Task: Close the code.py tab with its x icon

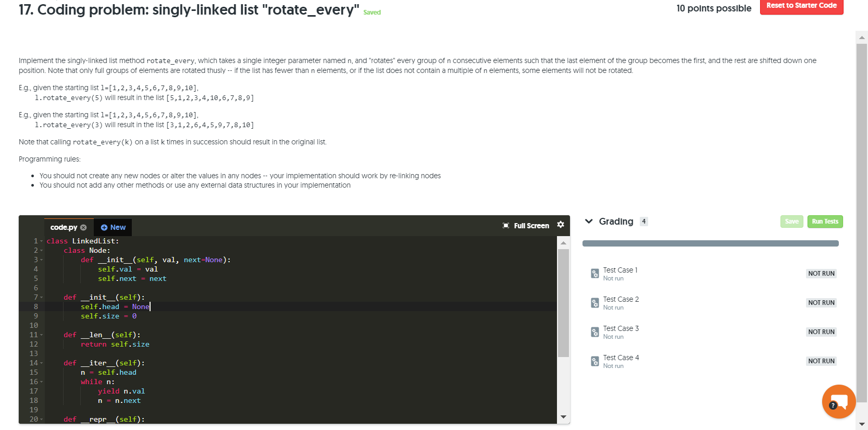Action: pyautogui.click(x=83, y=227)
